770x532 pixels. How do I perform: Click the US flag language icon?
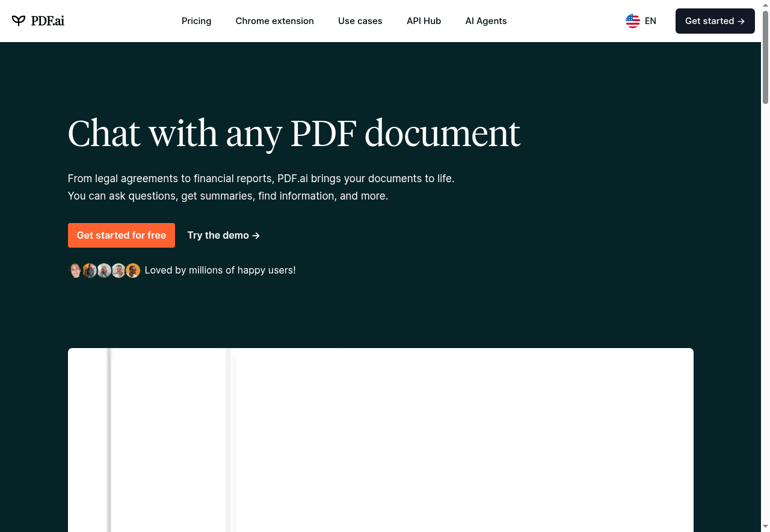point(632,20)
